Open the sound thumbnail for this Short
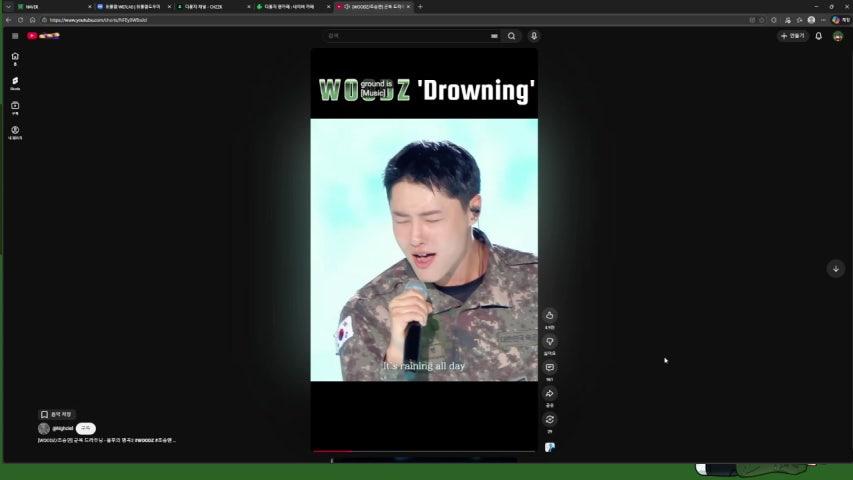 (550, 447)
